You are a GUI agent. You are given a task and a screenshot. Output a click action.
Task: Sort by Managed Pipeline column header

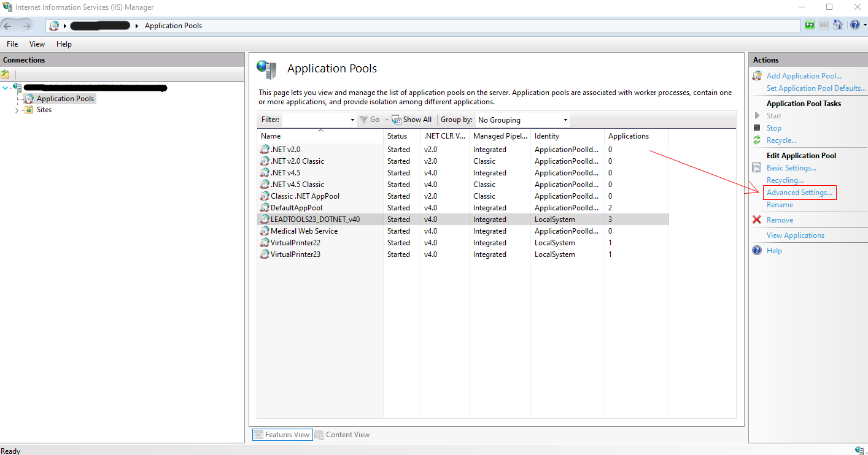click(500, 136)
